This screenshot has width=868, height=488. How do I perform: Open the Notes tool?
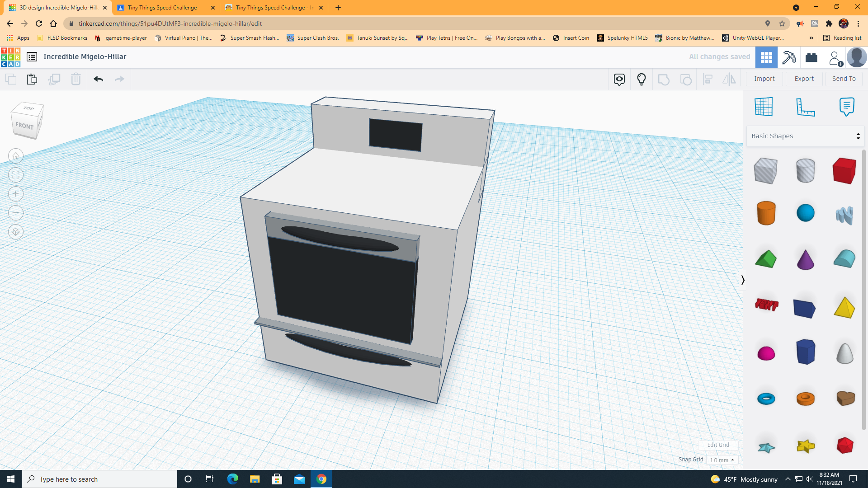846,107
